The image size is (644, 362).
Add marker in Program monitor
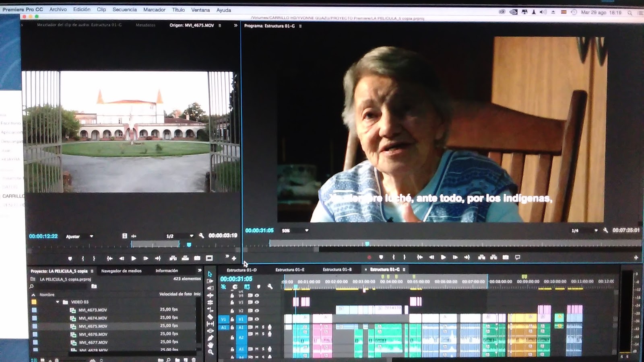pos(381,257)
